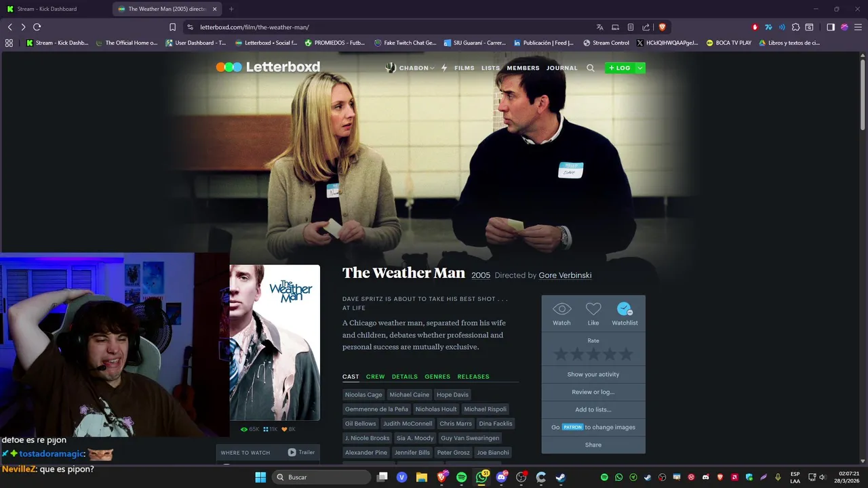This screenshot has height=488, width=868.
Task: Click Add to lists...
Action: tap(593, 409)
